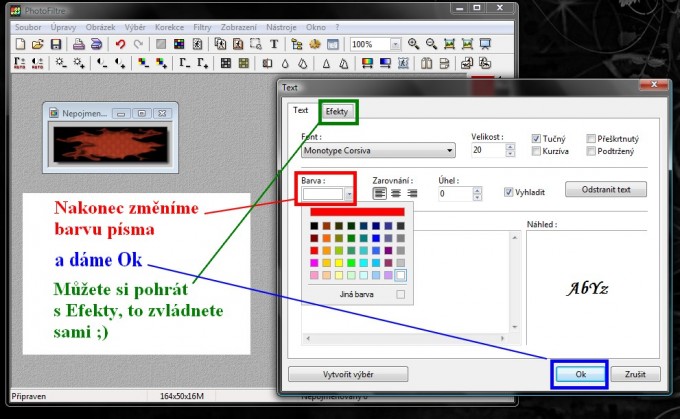Increase Velikost size with up arrow
This screenshot has height=419, width=680.
point(510,147)
